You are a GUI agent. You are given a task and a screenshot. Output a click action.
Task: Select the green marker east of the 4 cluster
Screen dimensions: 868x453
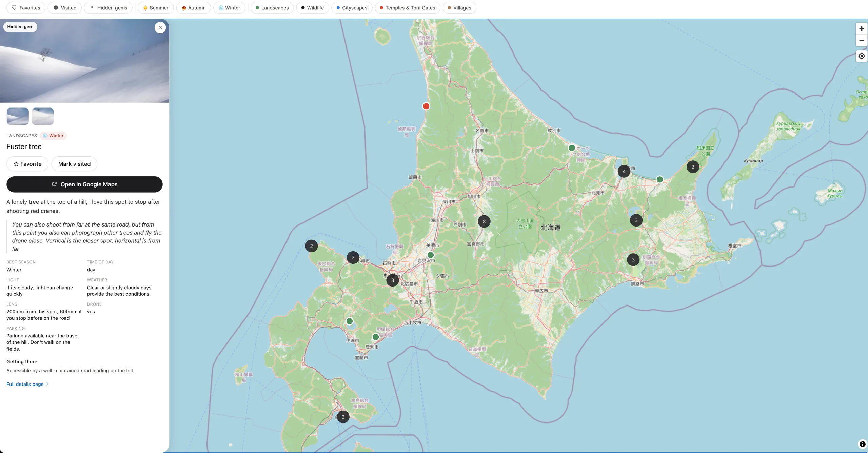[660, 179]
